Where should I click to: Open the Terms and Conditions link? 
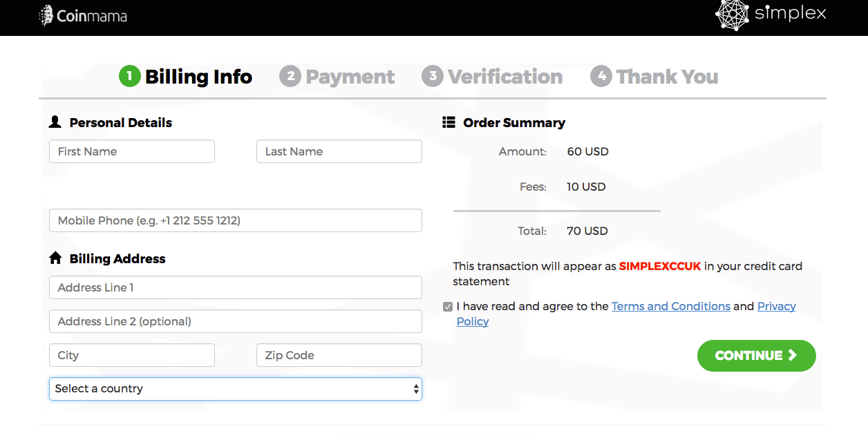(670, 306)
